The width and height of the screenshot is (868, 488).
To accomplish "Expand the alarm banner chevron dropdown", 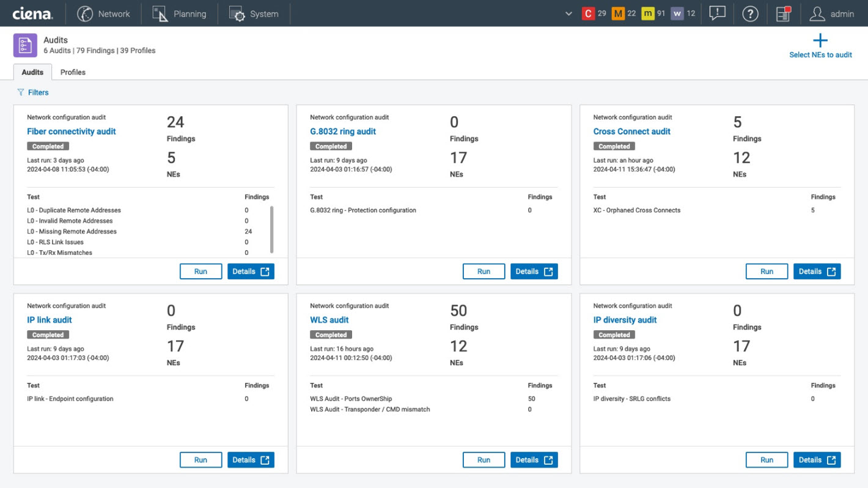I will tap(569, 13).
